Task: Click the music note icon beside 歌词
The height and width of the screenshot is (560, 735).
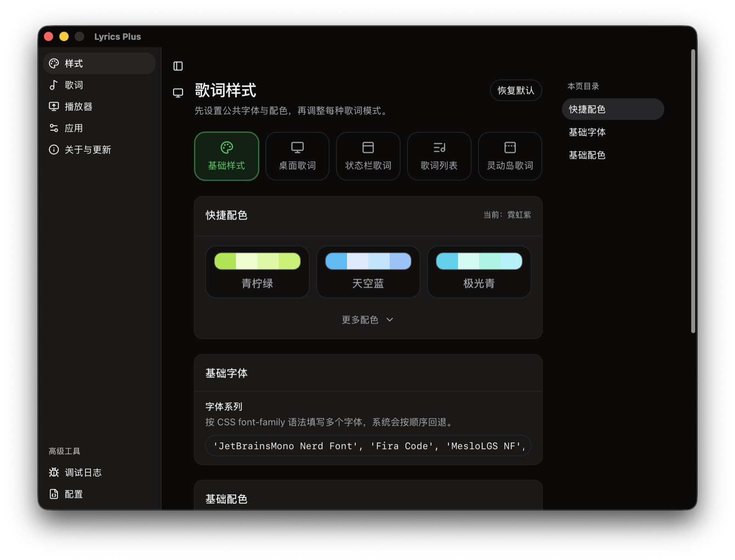Action: pyautogui.click(x=54, y=85)
